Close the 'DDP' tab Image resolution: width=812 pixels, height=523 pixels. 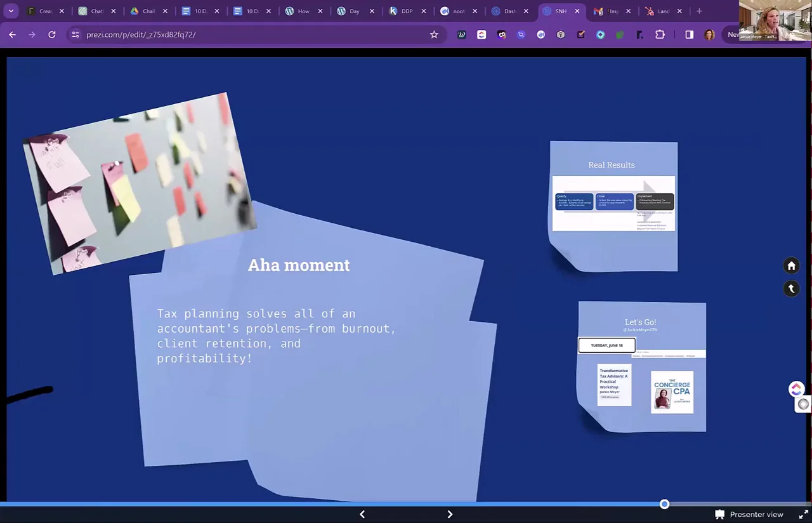[x=422, y=11]
